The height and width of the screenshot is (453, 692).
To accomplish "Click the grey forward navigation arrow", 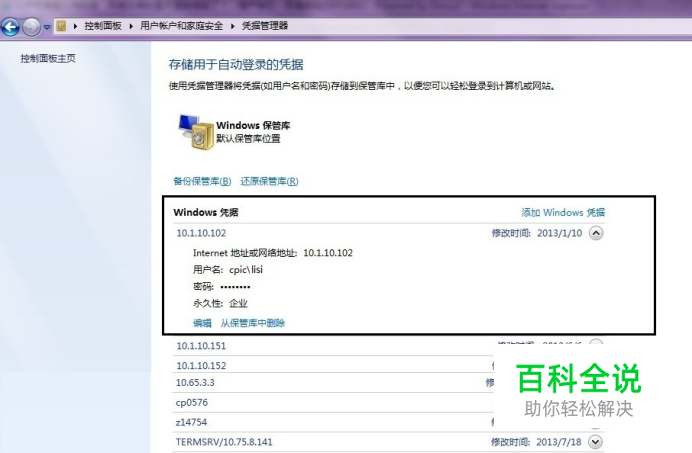I will coord(31,27).
